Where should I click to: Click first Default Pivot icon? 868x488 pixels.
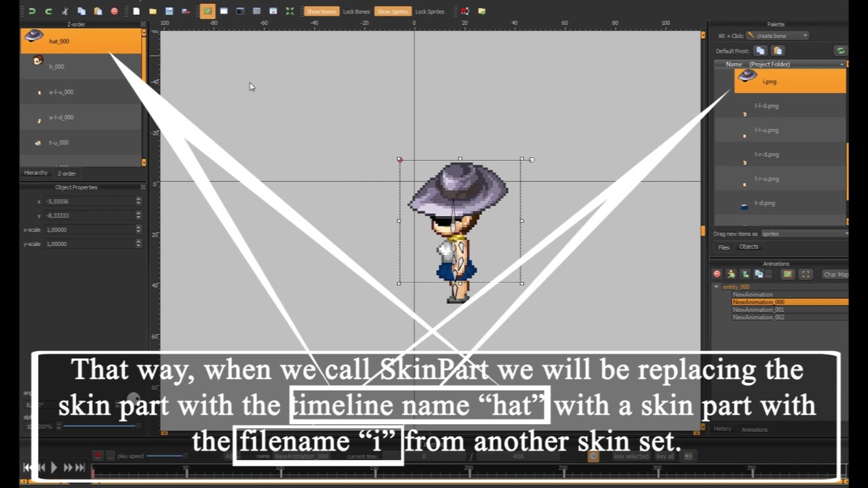pyautogui.click(x=760, y=51)
